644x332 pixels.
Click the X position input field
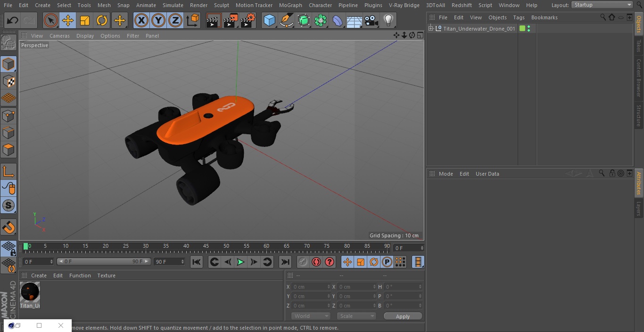[311, 287]
